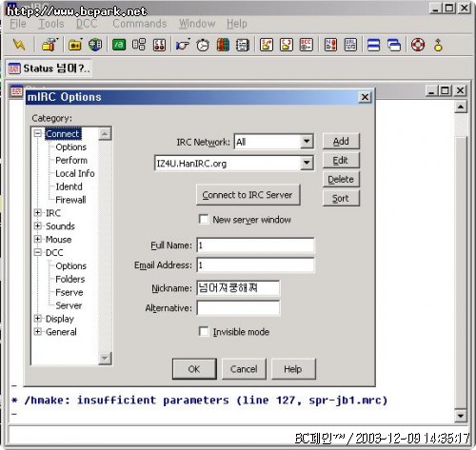Enable the New server window checkbox
This screenshot has height=450, width=476.
204,219
